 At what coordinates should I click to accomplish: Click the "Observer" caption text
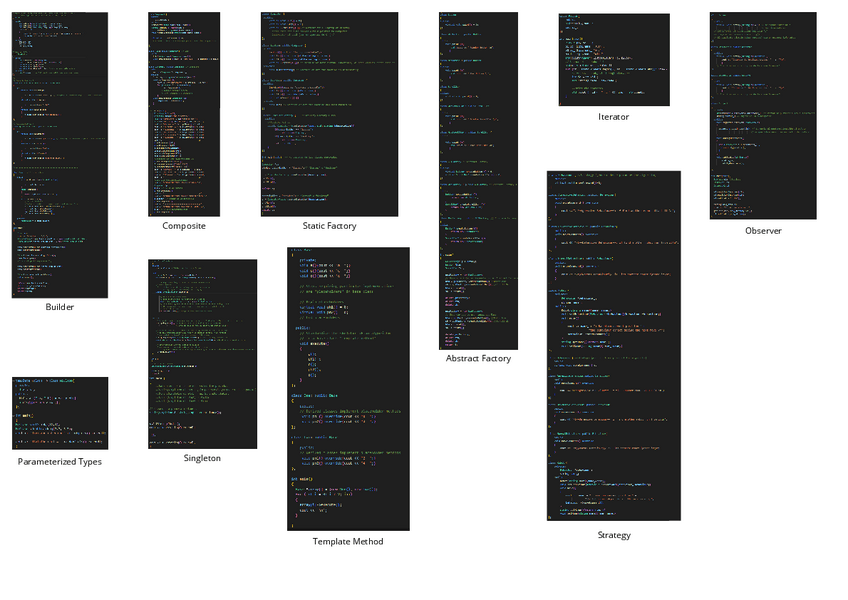pyautogui.click(x=763, y=231)
